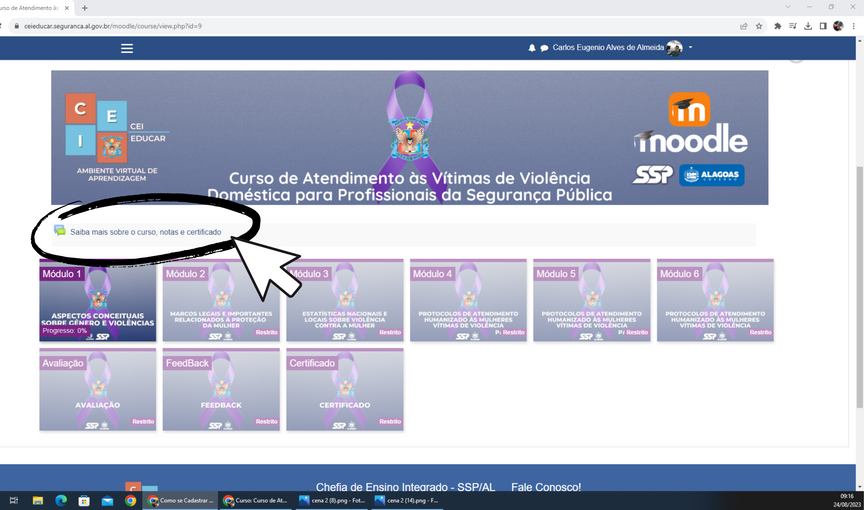Switch to 'Curso: Curso de At...' taskbar window
Screen dimensions: 864x510
coord(256,500)
